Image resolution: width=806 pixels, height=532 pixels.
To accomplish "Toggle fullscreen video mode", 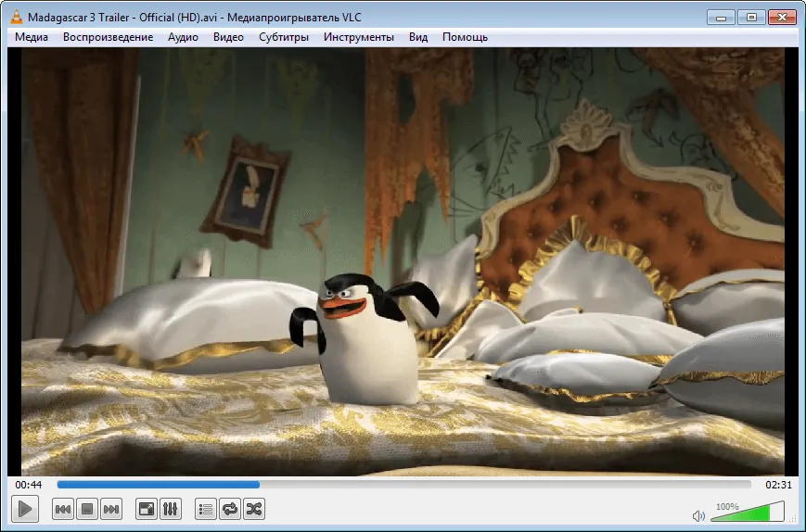I will [147, 509].
